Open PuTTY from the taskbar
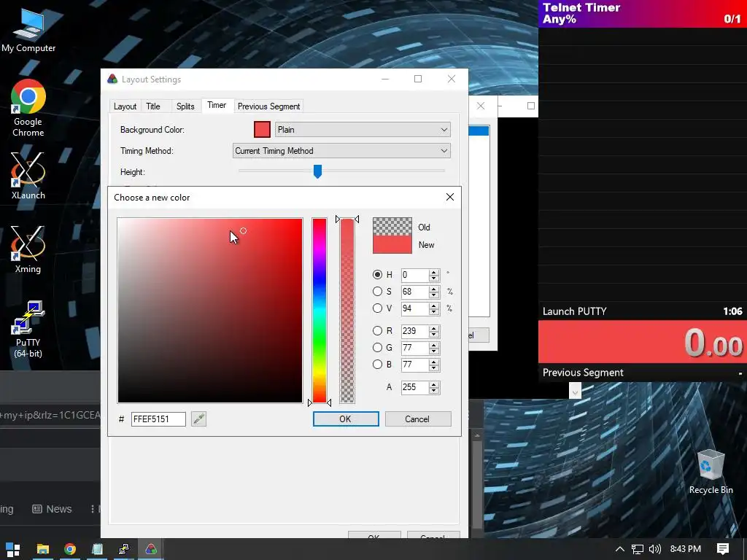 [x=124, y=549]
